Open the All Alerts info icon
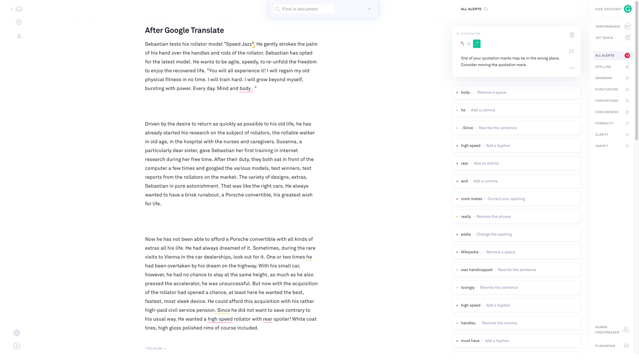The image size is (639, 364). [x=486, y=9]
